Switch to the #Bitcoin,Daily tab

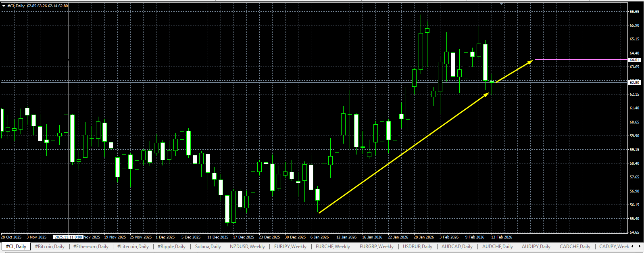[x=50, y=247]
